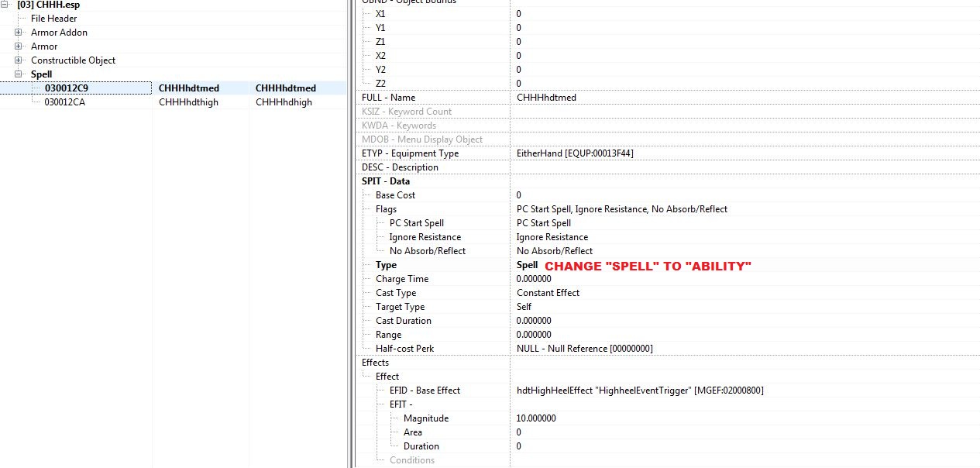Expand the Constructible Object group

[19, 60]
